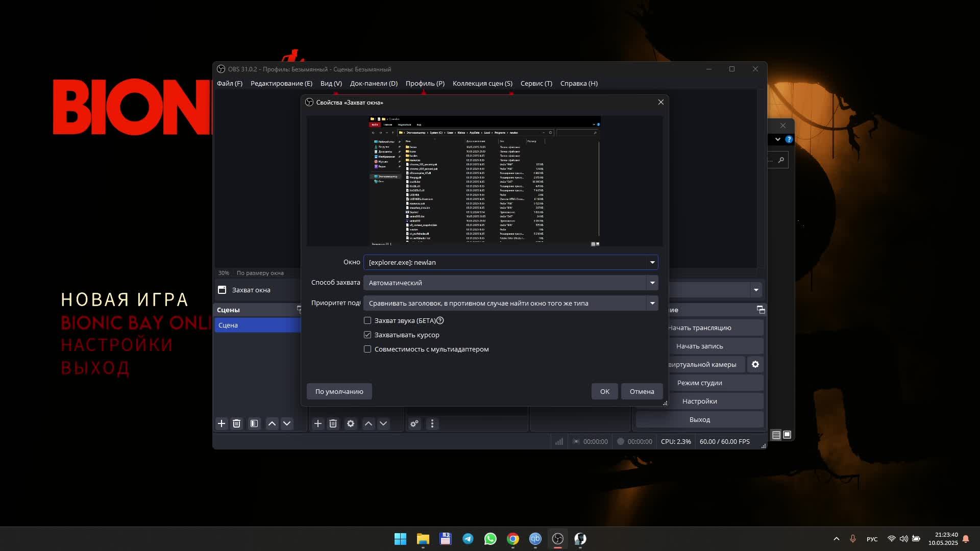Open Telegram from the taskbar
Image resolution: width=980 pixels, height=551 pixels.
coord(468,539)
